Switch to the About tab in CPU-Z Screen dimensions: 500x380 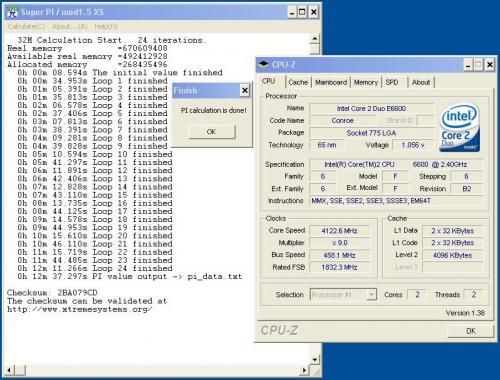point(421,82)
